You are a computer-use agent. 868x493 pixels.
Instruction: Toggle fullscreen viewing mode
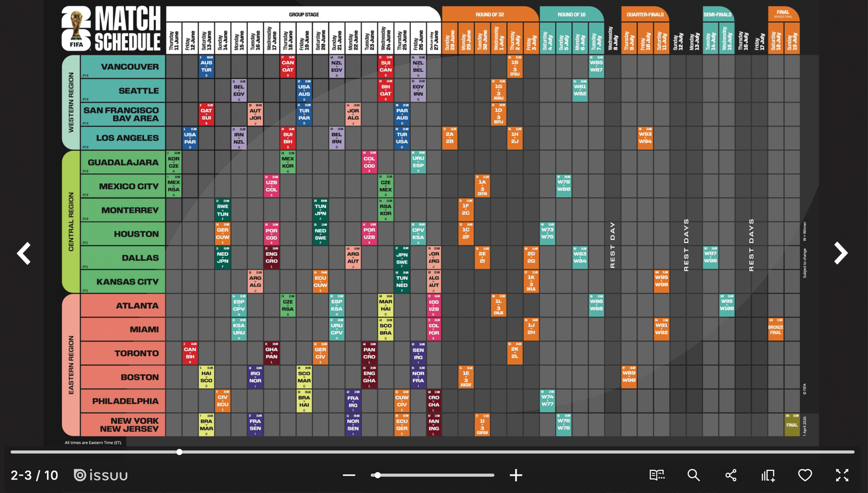842,476
